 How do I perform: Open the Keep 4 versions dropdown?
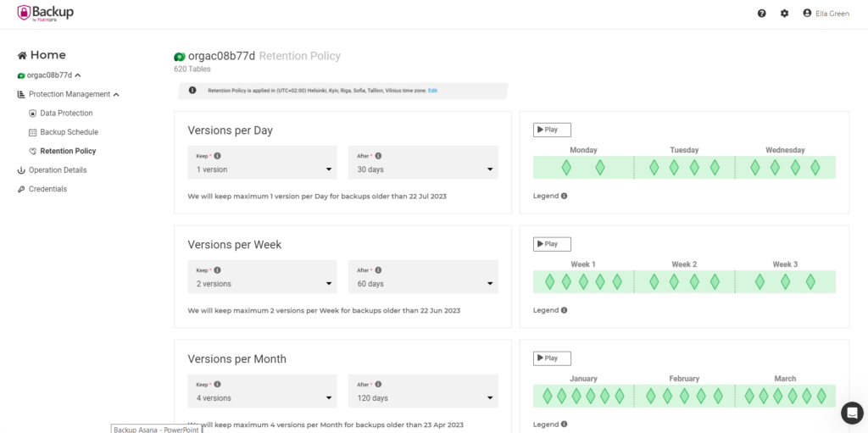[x=263, y=391]
